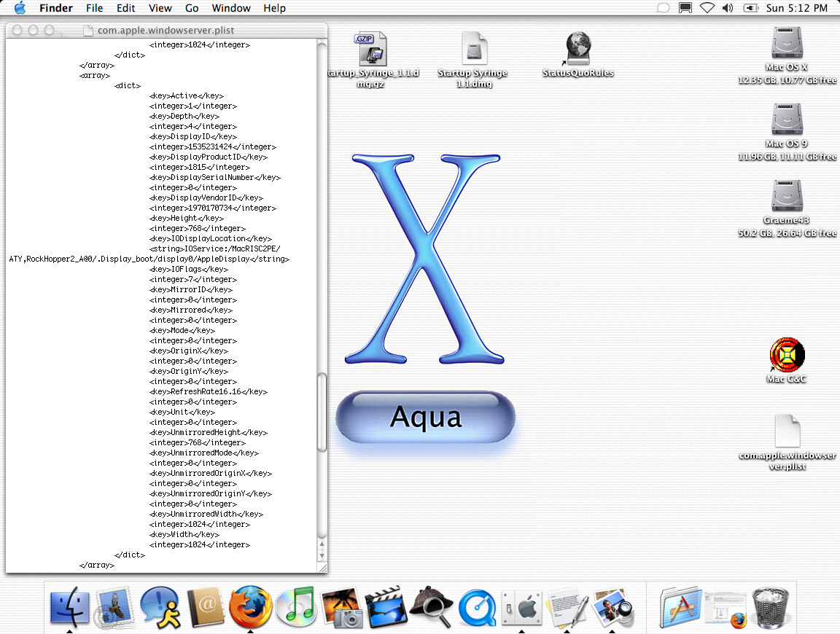Click the plist window resize grip
The height and width of the screenshot is (634, 840).
[x=322, y=568]
